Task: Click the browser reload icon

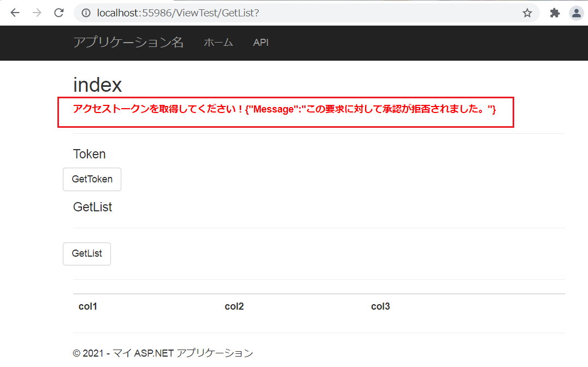Action: tap(58, 12)
